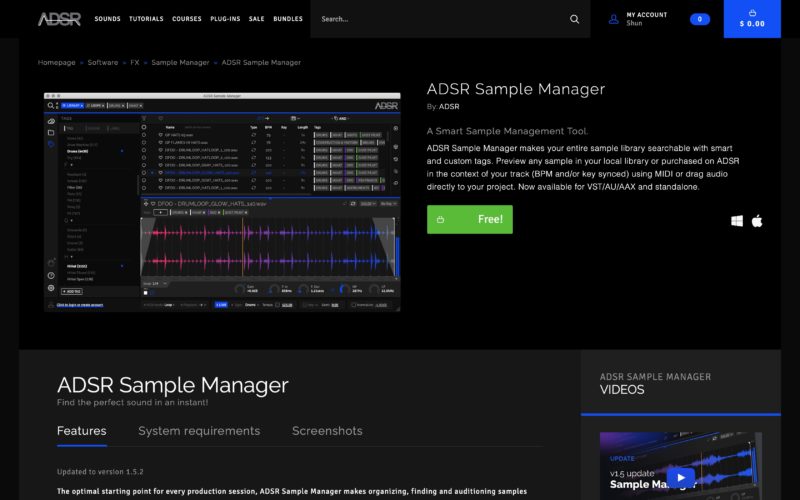
Task: Click the Homepage breadcrumb link
Action: tap(57, 62)
